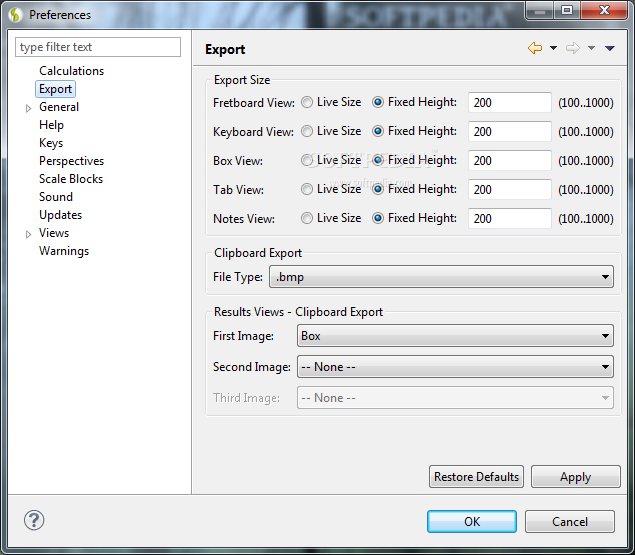Open the Sound preferences page
Screen dimensions: 635x555
[x=55, y=197]
